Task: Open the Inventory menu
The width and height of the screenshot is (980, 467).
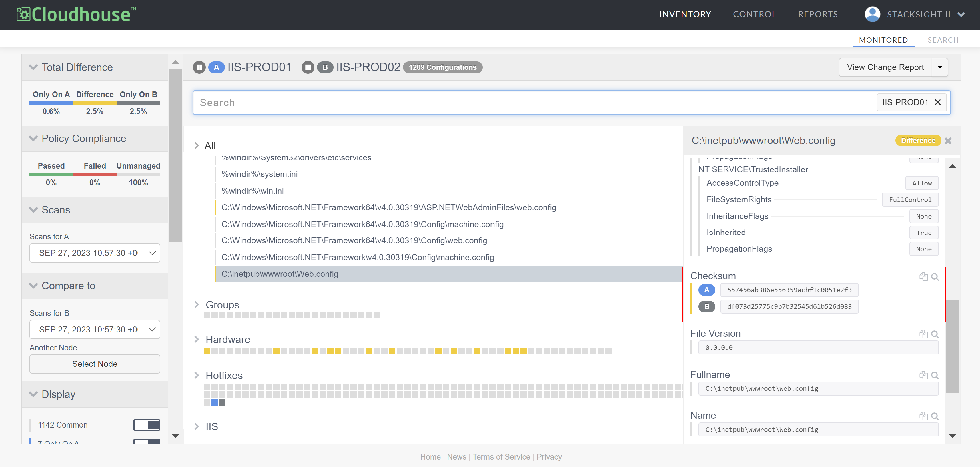Action: (x=685, y=15)
